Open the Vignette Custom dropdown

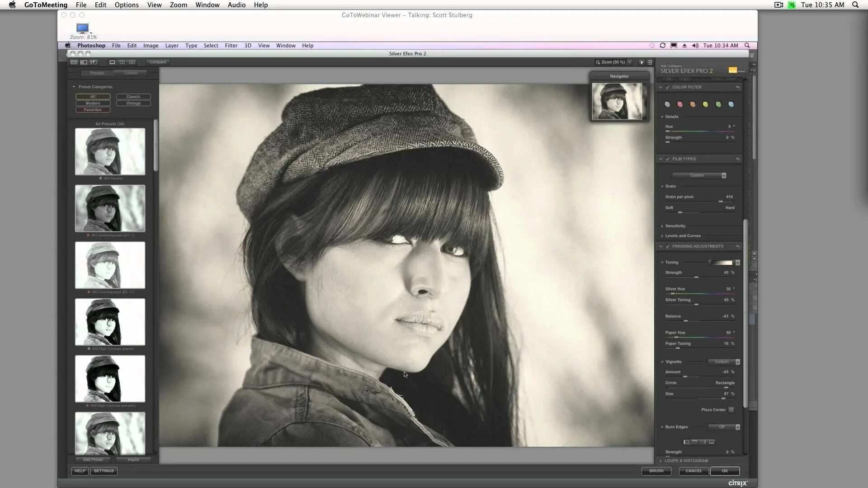[724, 362]
